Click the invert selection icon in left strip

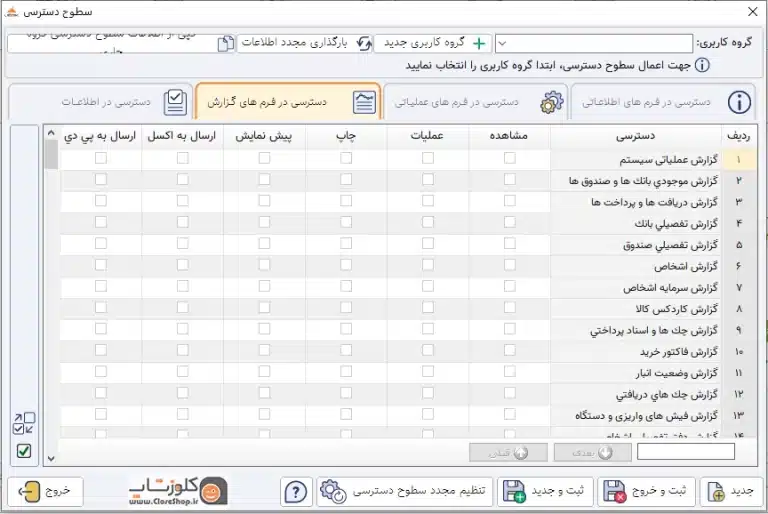coord(24,423)
